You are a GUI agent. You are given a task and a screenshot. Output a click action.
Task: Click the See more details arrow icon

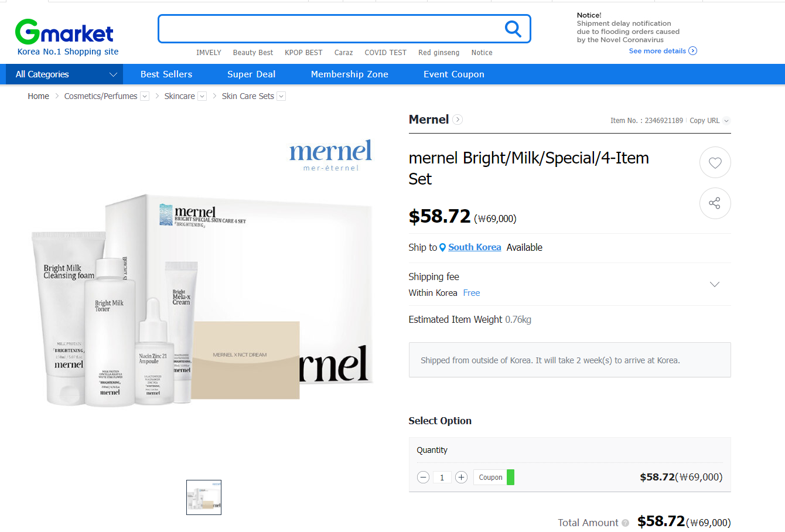pos(693,51)
